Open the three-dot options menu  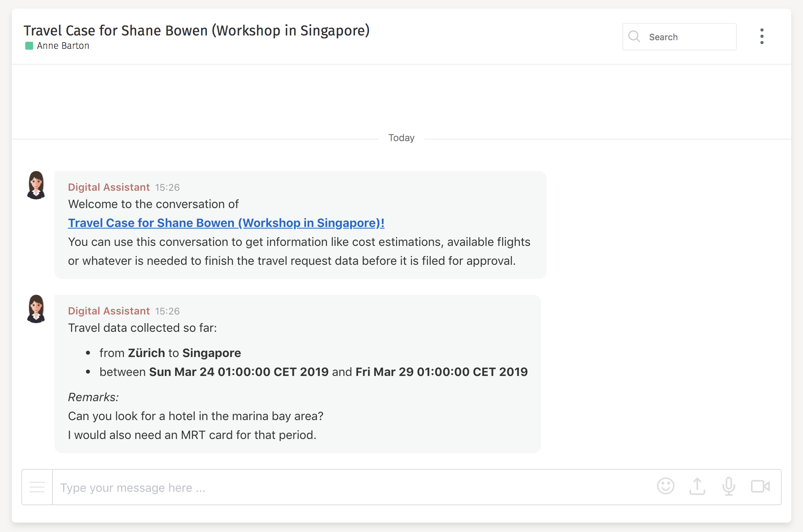pyautogui.click(x=762, y=36)
